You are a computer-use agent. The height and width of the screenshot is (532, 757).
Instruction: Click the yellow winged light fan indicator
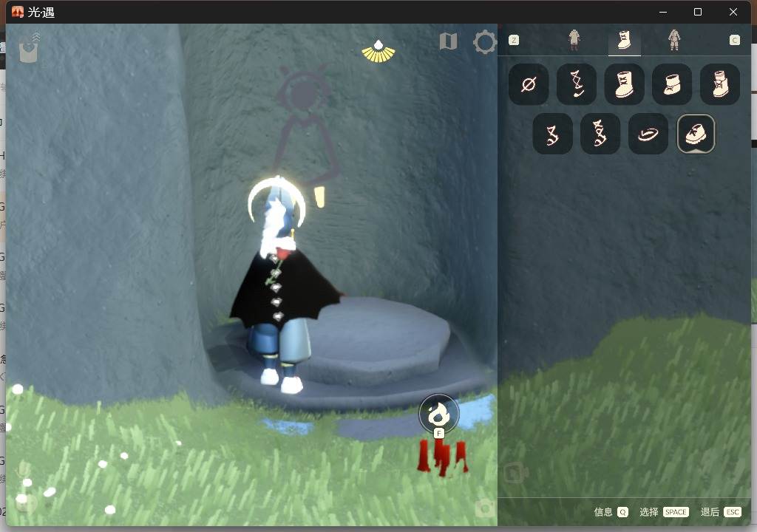coord(378,52)
